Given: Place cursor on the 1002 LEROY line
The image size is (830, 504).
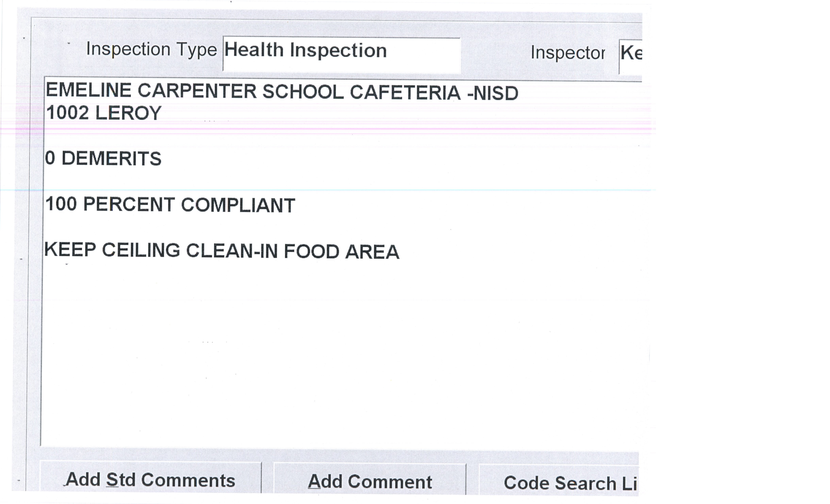Looking at the screenshot, I should pyautogui.click(x=104, y=113).
